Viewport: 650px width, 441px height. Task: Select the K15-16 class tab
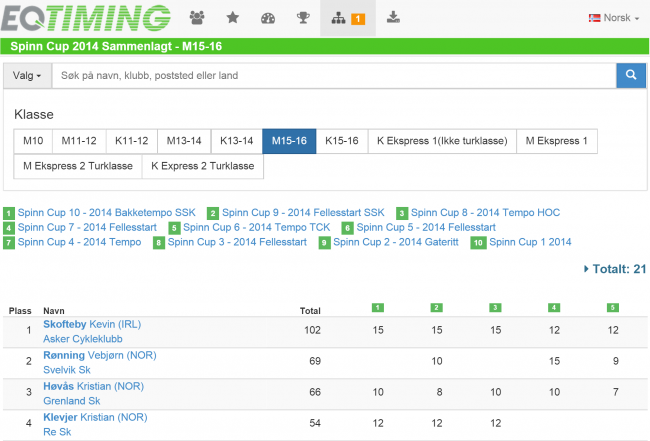[x=342, y=141]
